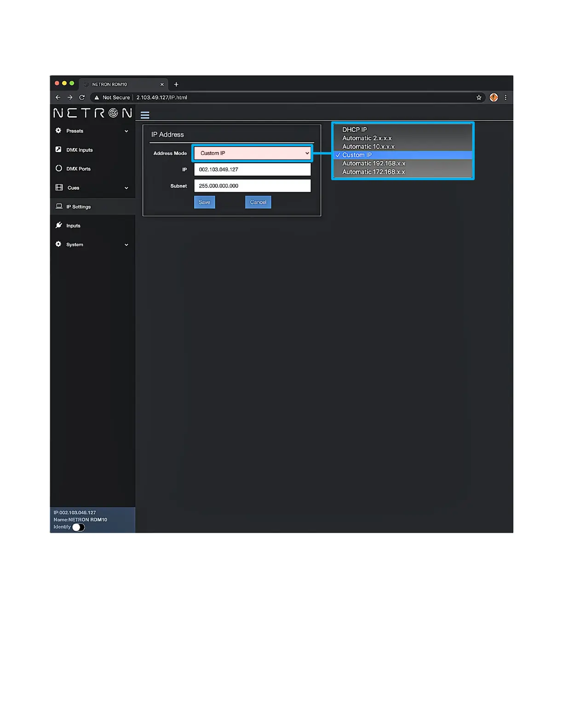Click the browser profile avatar

coord(494,97)
